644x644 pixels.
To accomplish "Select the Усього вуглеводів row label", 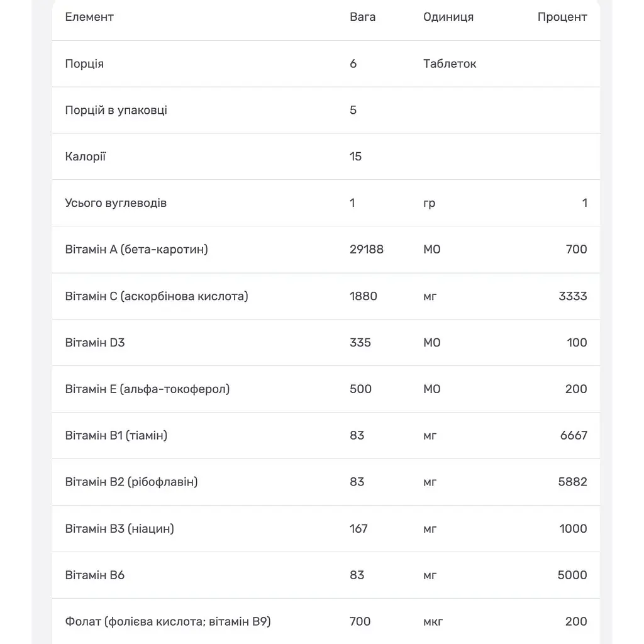I will (x=116, y=203).
